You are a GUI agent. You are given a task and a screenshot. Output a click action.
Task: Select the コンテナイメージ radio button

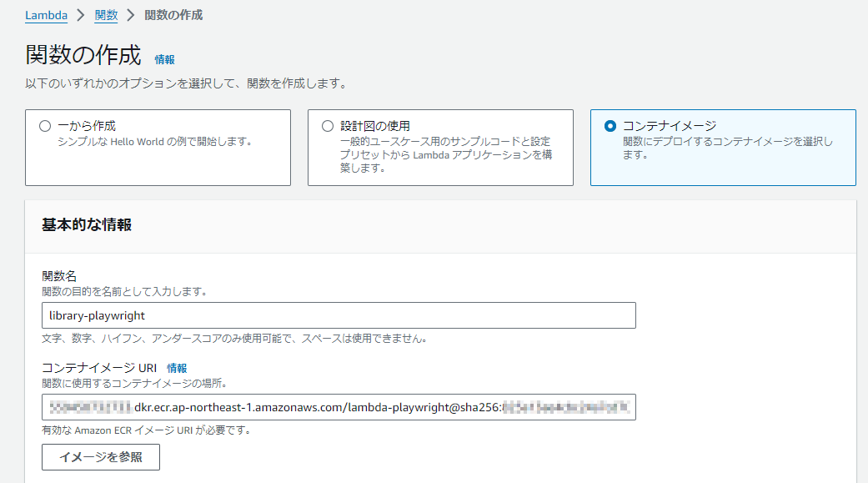610,125
